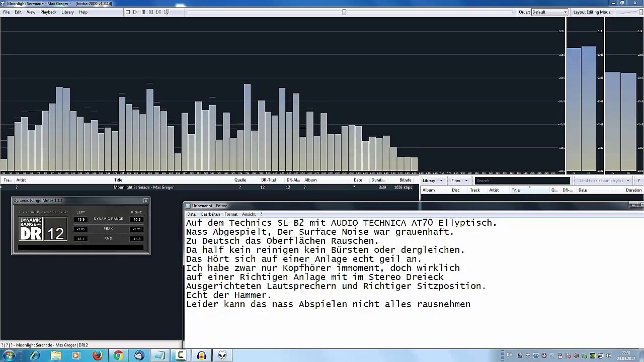Switch to foobar2000 alien taskbar icon
Screen dimensions: 644x362
(x=222, y=356)
